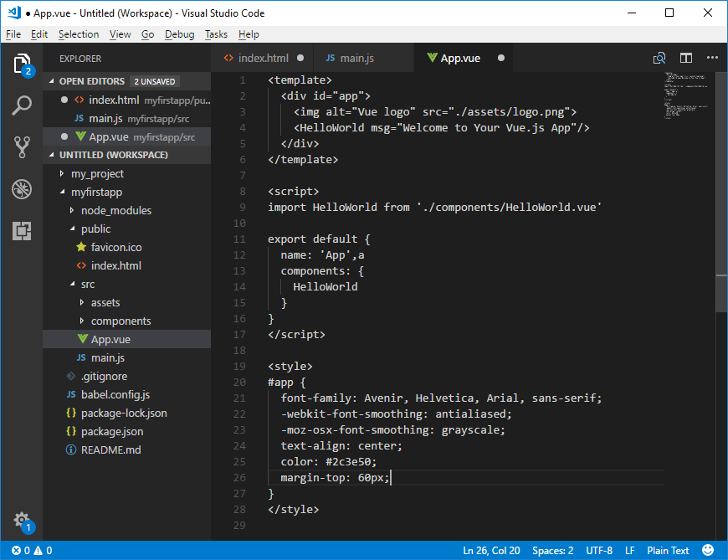Click the Vue icon of App.vue in tree
The height and width of the screenshot is (560, 728).
coord(82,339)
